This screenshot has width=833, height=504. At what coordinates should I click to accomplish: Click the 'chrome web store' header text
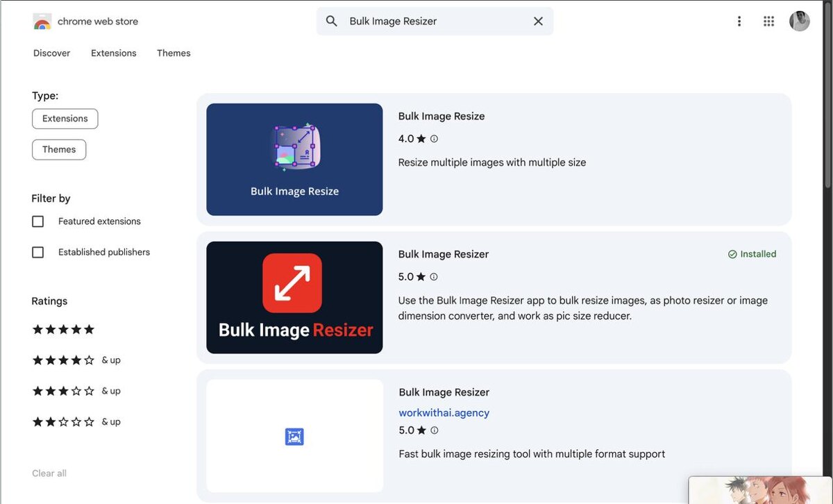tap(98, 22)
